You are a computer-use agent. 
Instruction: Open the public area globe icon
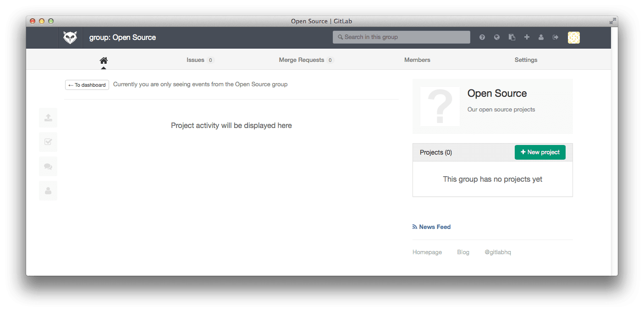[x=497, y=37]
